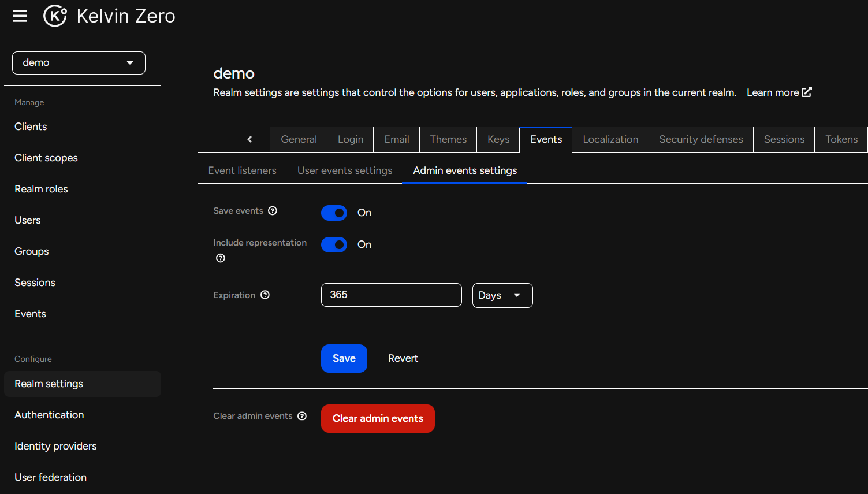The height and width of the screenshot is (494, 868).
Task: Open the demo realm selector
Action: click(78, 62)
